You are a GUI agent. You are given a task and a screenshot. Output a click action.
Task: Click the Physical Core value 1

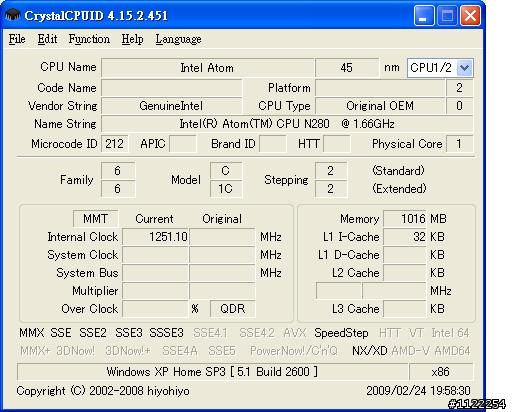click(459, 144)
